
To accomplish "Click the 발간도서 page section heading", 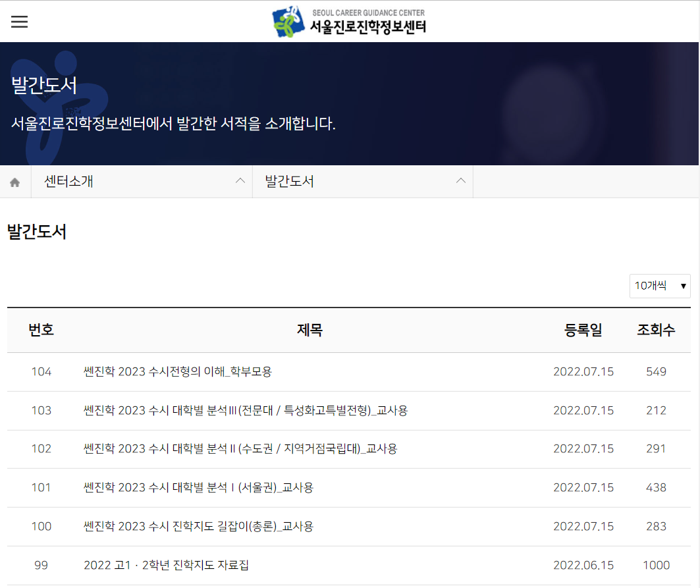I will (x=37, y=232).
